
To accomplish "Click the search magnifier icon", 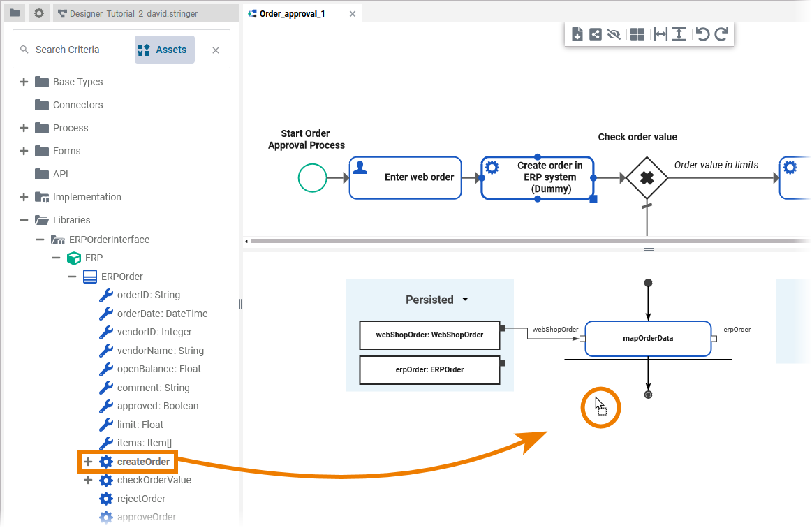I will 24,50.
